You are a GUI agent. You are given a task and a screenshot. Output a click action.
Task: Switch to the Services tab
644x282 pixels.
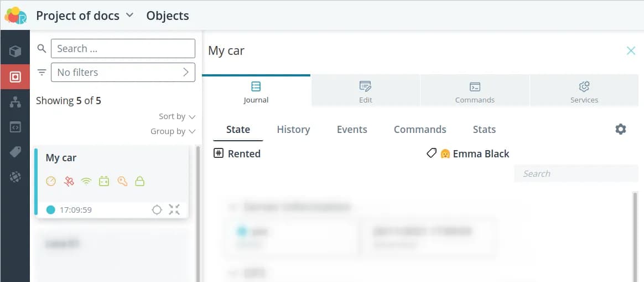tap(584, 91)
